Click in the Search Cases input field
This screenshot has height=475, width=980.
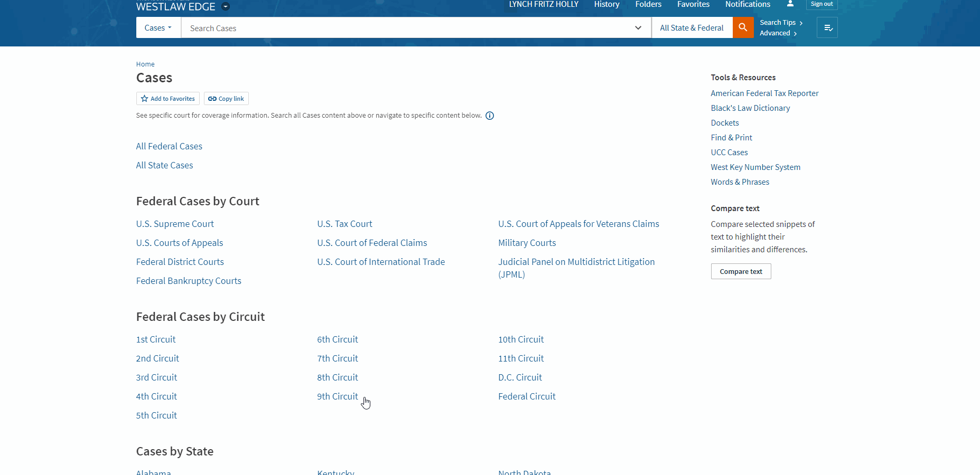[407, 28]
